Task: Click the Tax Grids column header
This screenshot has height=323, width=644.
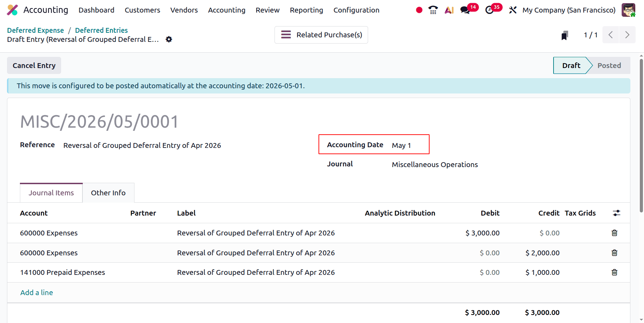Action: (x=580, y=213)
